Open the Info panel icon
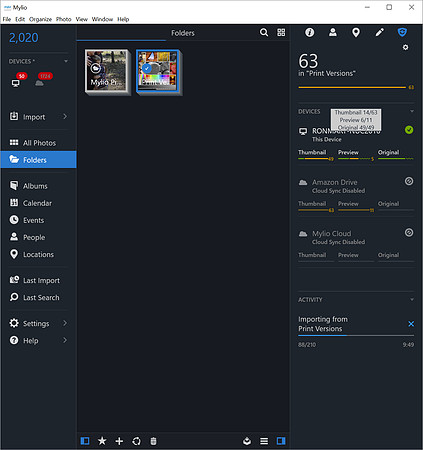423x450 pixels. click(310, 32)
